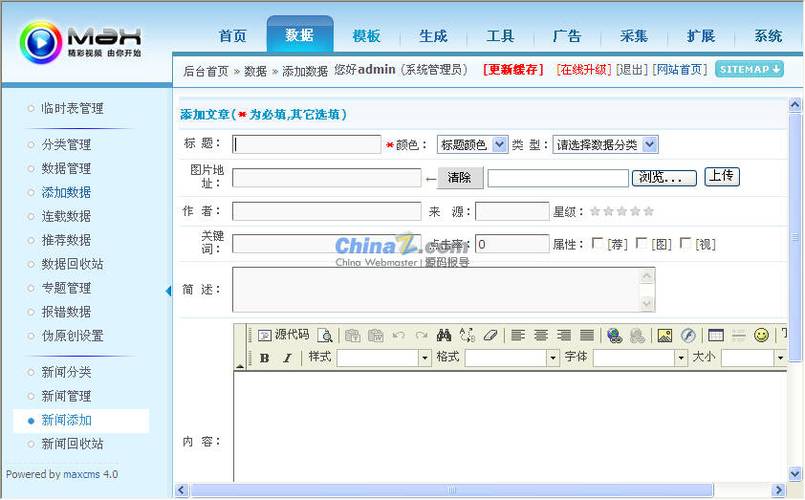Click the first star in 星级 rating
The width and height of the screenshot is (805, 500).
[x=595, y=211]
